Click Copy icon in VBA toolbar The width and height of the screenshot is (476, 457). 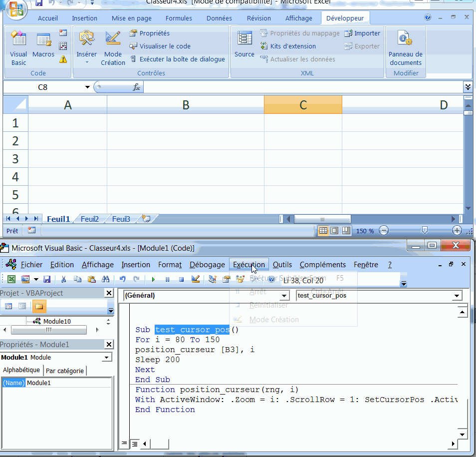click(78, 279)
